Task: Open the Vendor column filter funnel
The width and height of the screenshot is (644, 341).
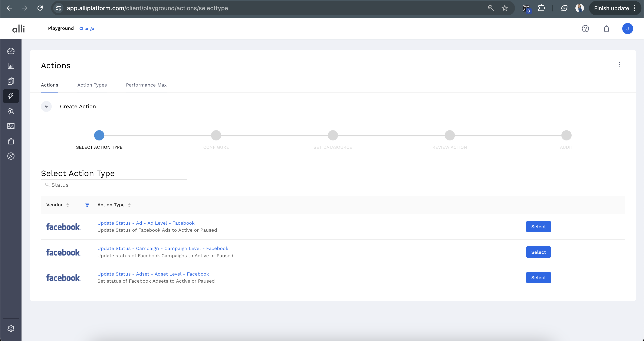Action: [87, 205]
